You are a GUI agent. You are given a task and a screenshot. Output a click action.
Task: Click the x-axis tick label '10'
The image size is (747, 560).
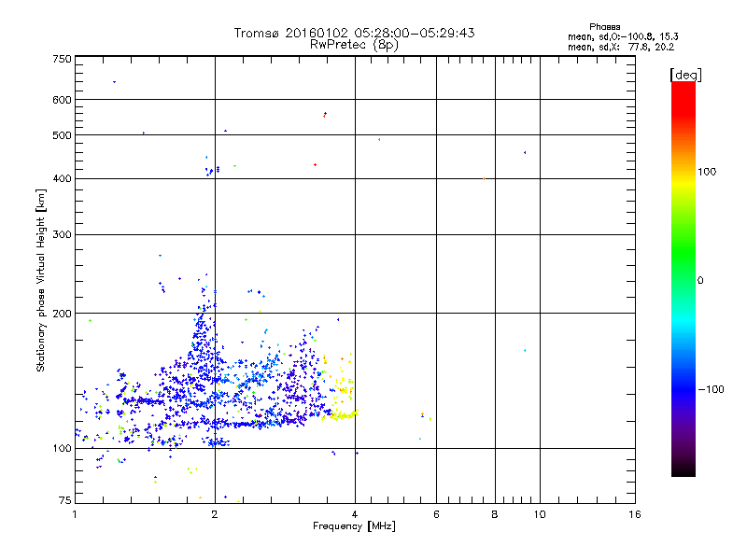pyautogui.click(x=540, y=514)
